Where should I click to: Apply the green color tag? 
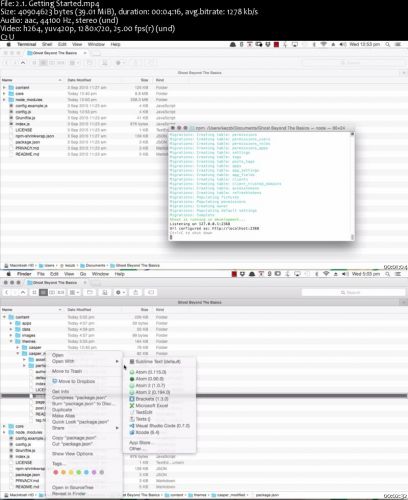[x=79, y=472]
